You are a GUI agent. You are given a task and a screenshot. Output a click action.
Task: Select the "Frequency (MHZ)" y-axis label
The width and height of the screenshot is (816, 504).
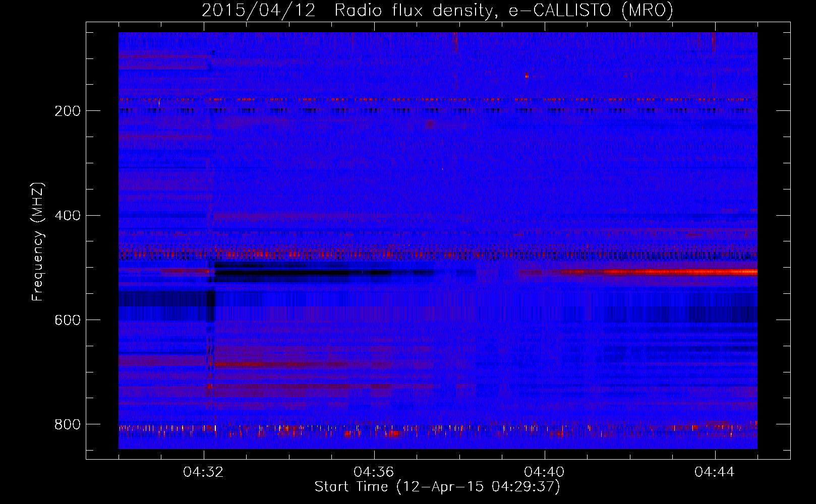pyautogui.click(x=38, y=242)
